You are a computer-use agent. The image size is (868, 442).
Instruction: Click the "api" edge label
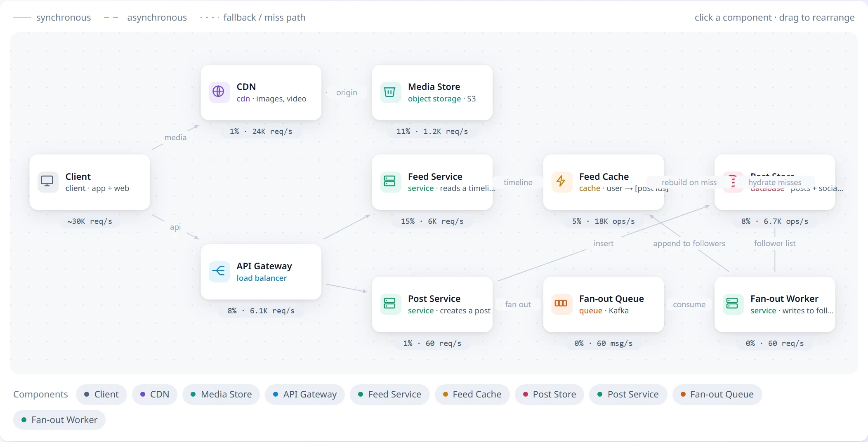click(x=175, y=227)
